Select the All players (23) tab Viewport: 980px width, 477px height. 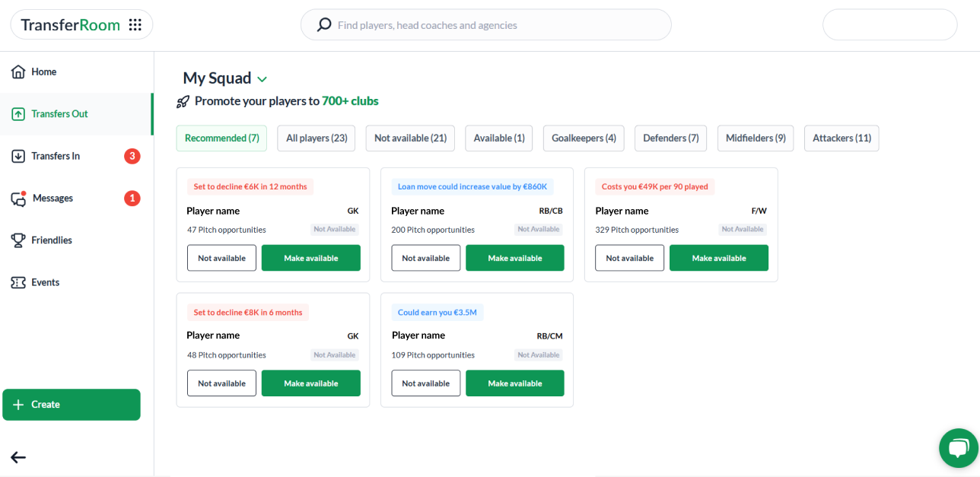(316, 138)
